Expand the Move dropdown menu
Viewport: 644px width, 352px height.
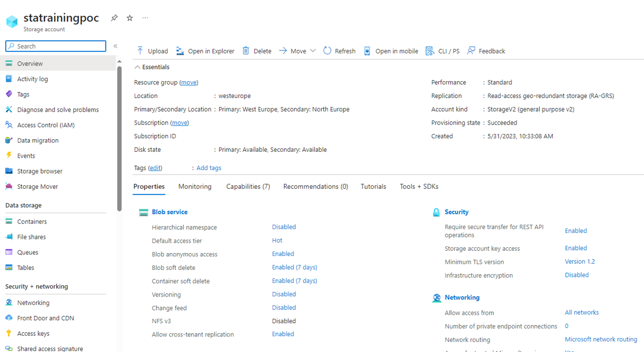[313, 51]
